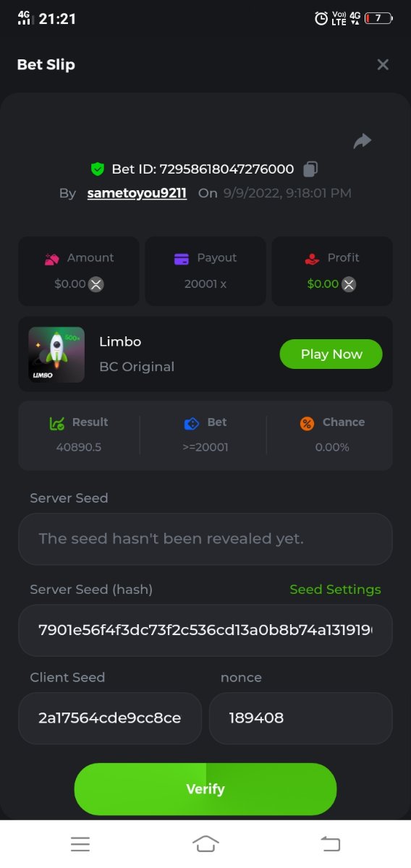This screenshot has width=411, height=868.
Task: Tap the Amount moneybag icon
Action: tap(52, 258)
